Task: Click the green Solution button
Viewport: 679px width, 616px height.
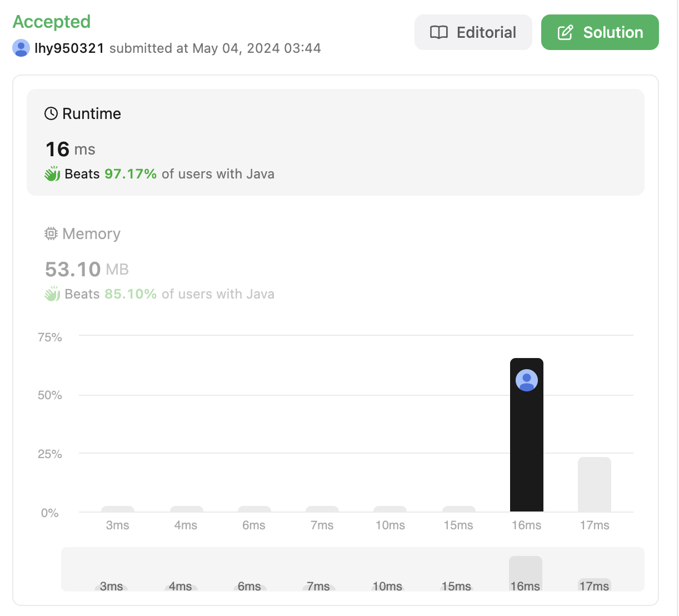Action: [600, 32]
